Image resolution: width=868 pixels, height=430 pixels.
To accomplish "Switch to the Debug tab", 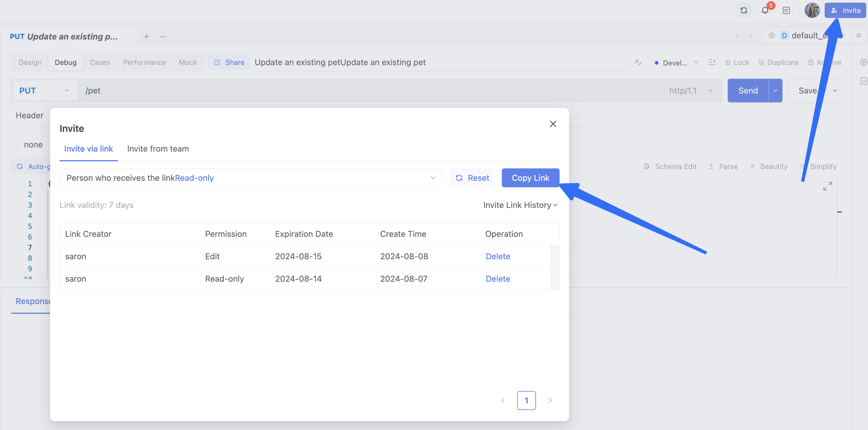I will (x=66, y=62).
